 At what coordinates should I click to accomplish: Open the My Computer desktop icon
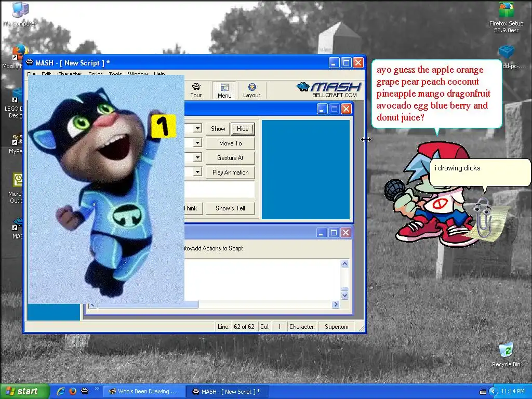pyautogui.click(x=20, y=14)
